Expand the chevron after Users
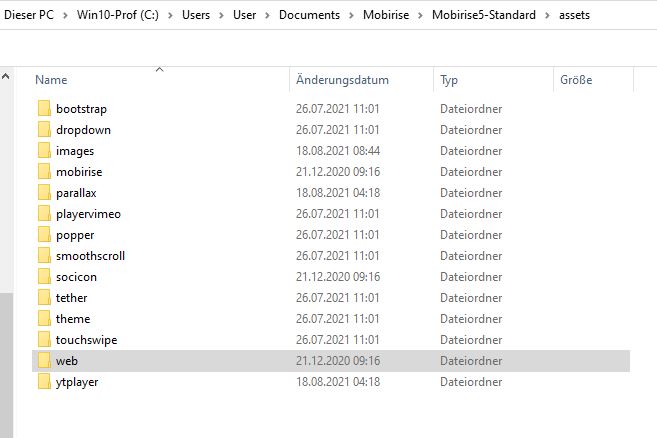657x438 pixels. (221, 16)
